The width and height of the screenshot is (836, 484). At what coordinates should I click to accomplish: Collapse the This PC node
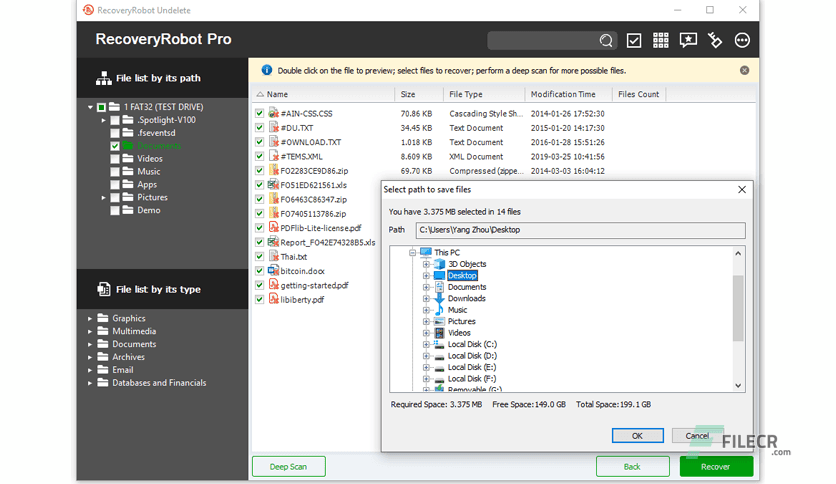(412, 253)
